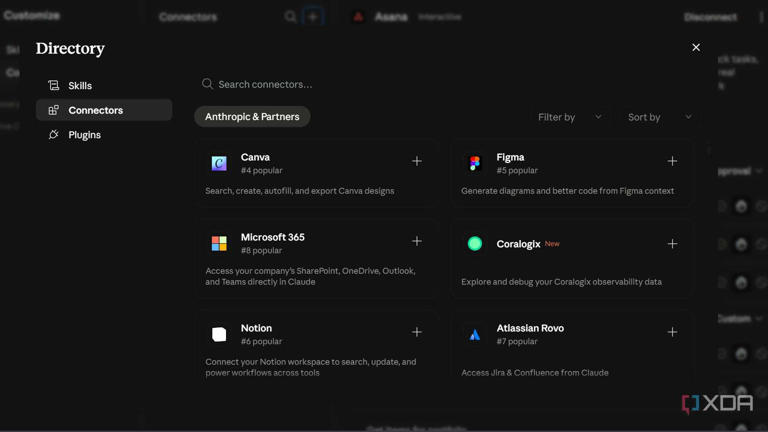Open the Figma connector title
The height and width of the screenshot is (432, 768).
click(510, 157)
